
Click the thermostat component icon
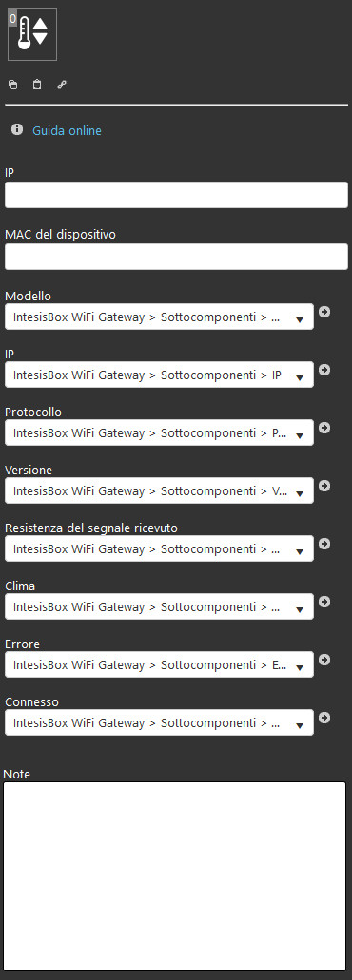pyautogui.click(x=32, y=34)
